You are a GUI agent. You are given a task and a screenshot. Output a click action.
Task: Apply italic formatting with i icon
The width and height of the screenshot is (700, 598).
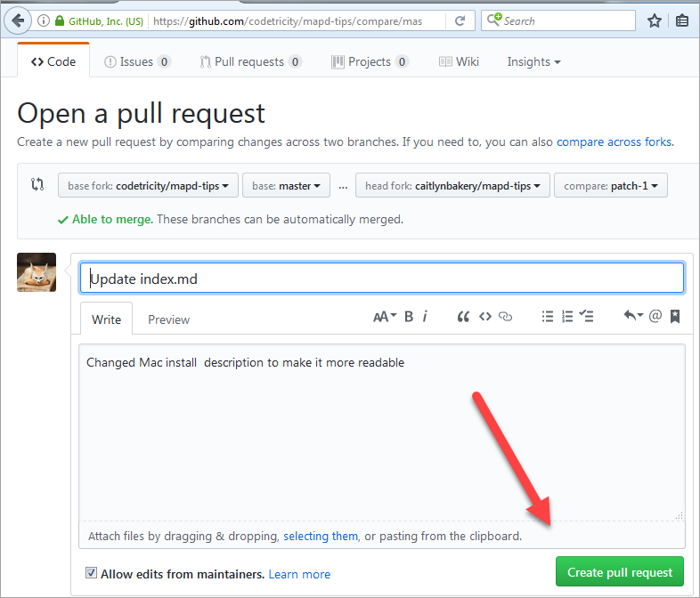(425, 317)
